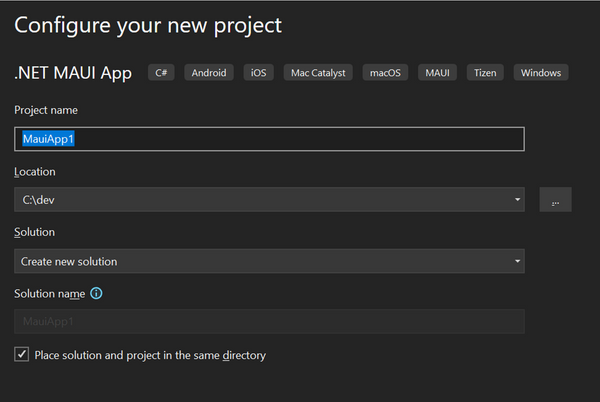Click the C# language tag
600x402 pixels.
click(161, 73)
